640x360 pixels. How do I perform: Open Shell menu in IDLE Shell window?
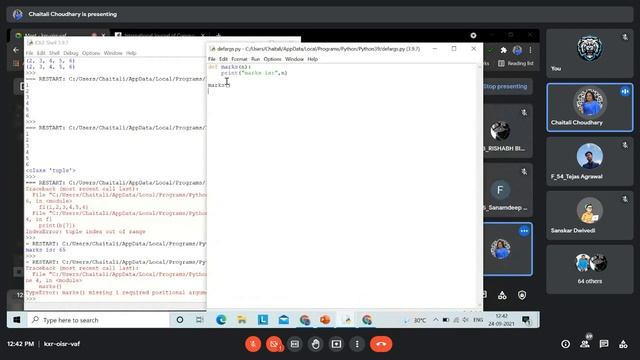tap(54, 53)
